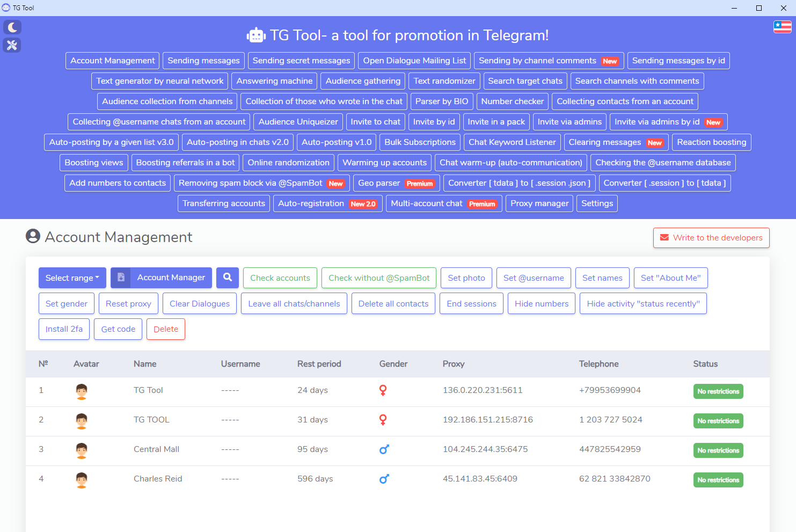Click the Set @username button
This screenshot has width=796, height=532.
pos(534,278)
